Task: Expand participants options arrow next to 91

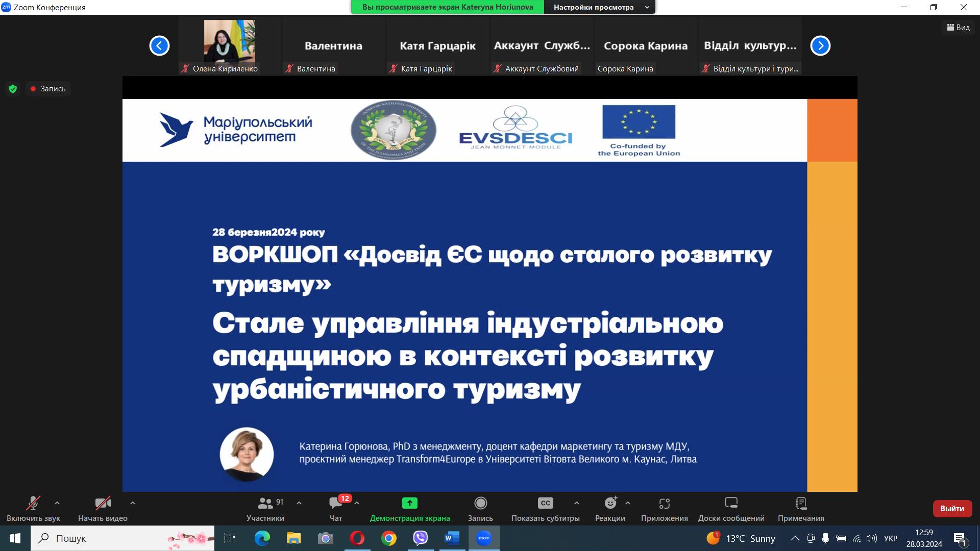Action: pyautogui.click(x=299, y=503)
